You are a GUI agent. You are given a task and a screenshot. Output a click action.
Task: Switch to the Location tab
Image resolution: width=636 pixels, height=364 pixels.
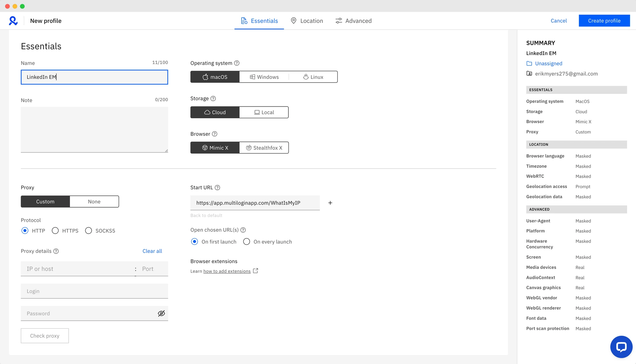pyautogui.click(x=307, y=21)
